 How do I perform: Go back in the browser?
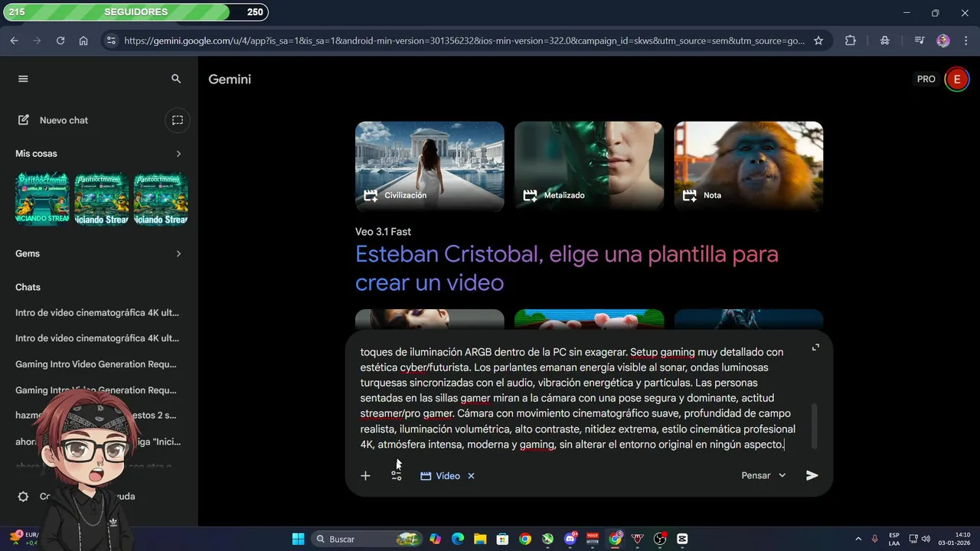[x=14, y=41]
